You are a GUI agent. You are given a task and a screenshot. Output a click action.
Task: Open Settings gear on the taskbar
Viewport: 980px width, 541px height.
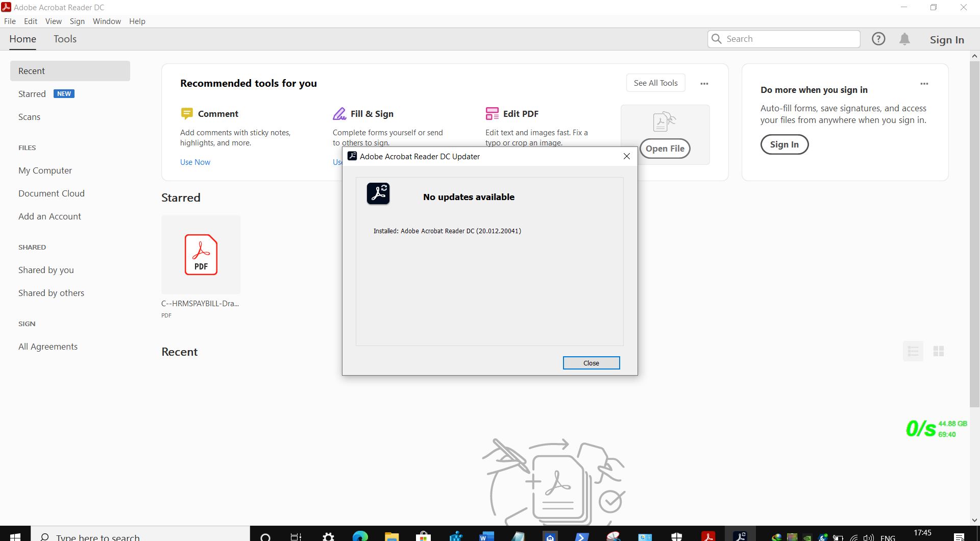pyautogui.click(x=328, y=536)
